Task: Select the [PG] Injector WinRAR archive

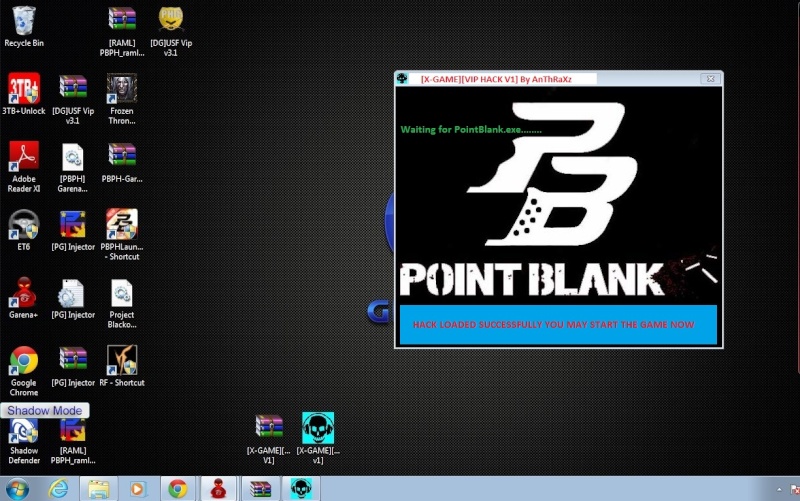Action: [x=73, y=359]
